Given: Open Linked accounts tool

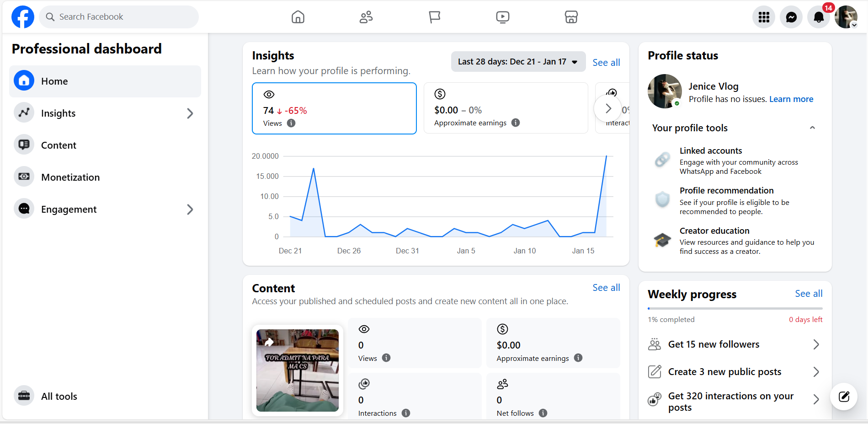Looking at the screenshot, I should coord(735,161).
